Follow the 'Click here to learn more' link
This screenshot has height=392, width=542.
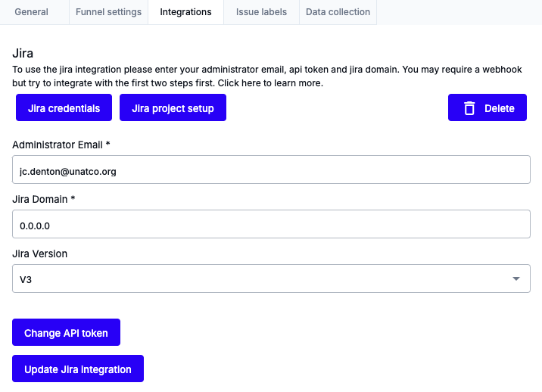[x=270, y=83]
